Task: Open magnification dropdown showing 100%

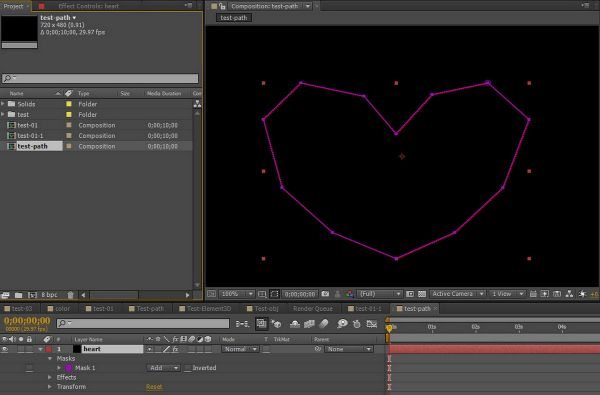Action: click(x=236, y=294)
